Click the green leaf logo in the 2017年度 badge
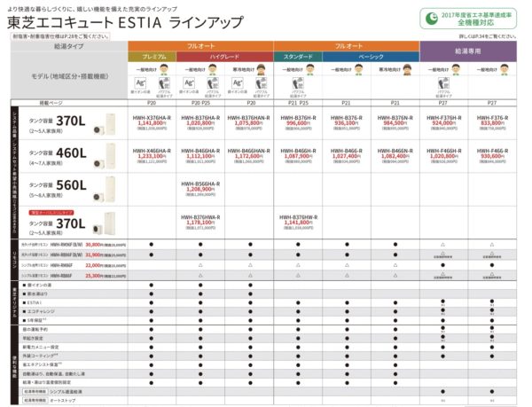Screen dimensions: 532x407 click(x=432, y=19)
